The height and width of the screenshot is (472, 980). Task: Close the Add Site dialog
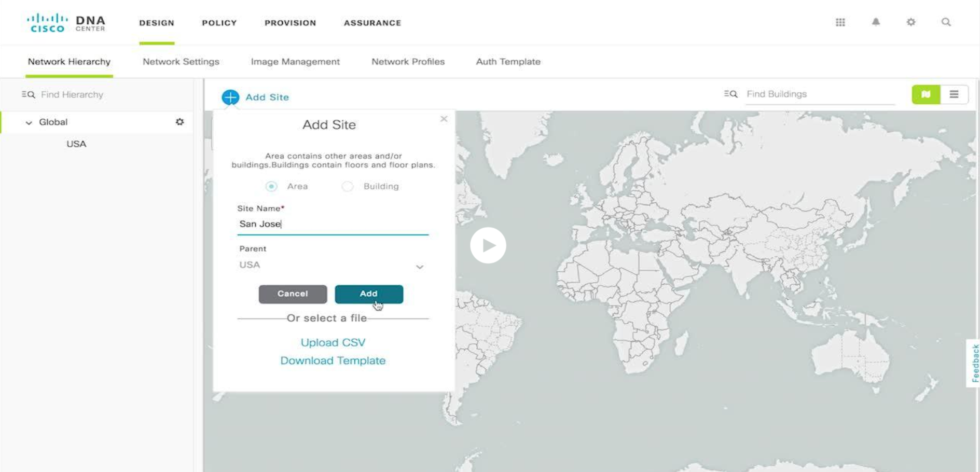(x=444, y=119)
